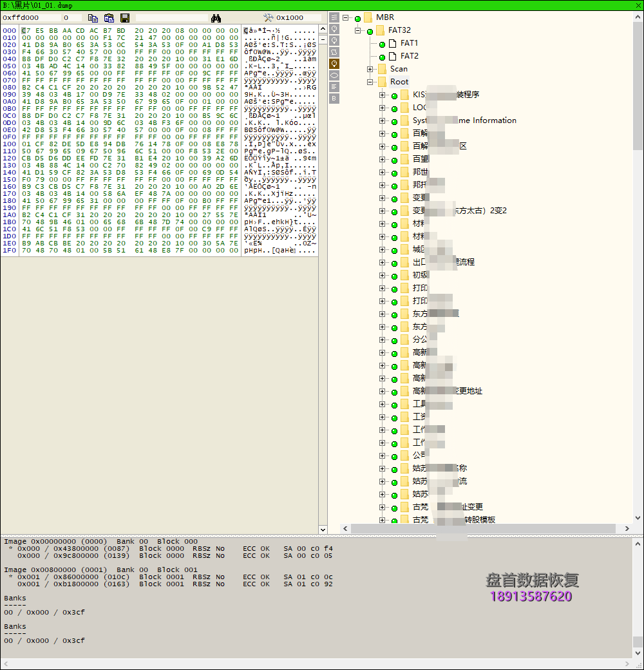Click the copy icon in hex toolbar

[93, 18]
